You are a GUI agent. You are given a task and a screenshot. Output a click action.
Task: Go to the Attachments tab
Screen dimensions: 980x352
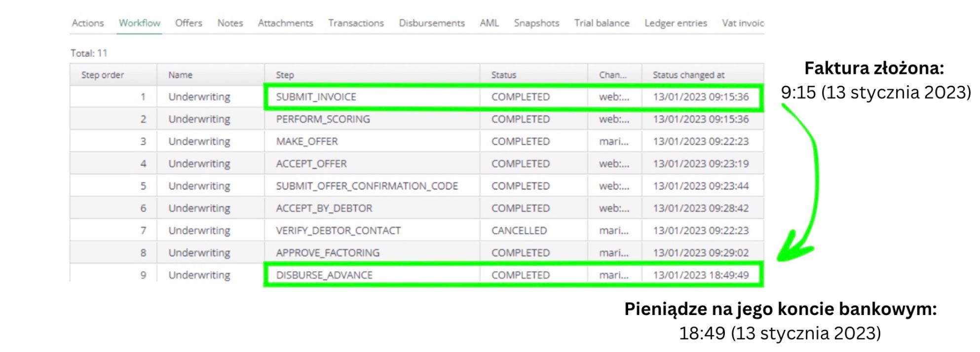click(x=285, y=23)
